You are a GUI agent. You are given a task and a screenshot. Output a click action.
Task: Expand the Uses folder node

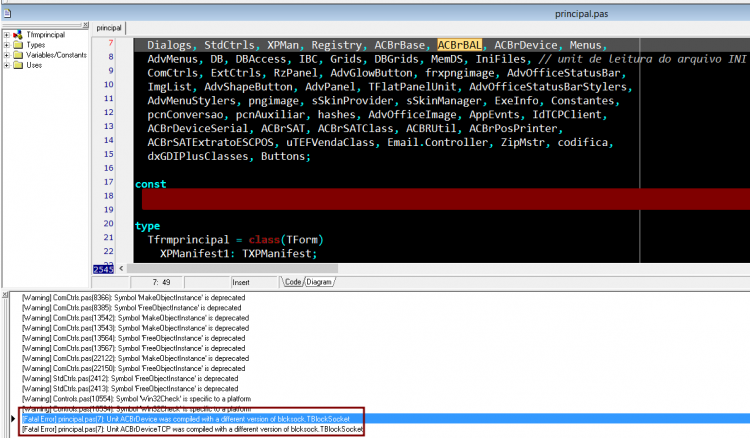[x=7, y=65]
